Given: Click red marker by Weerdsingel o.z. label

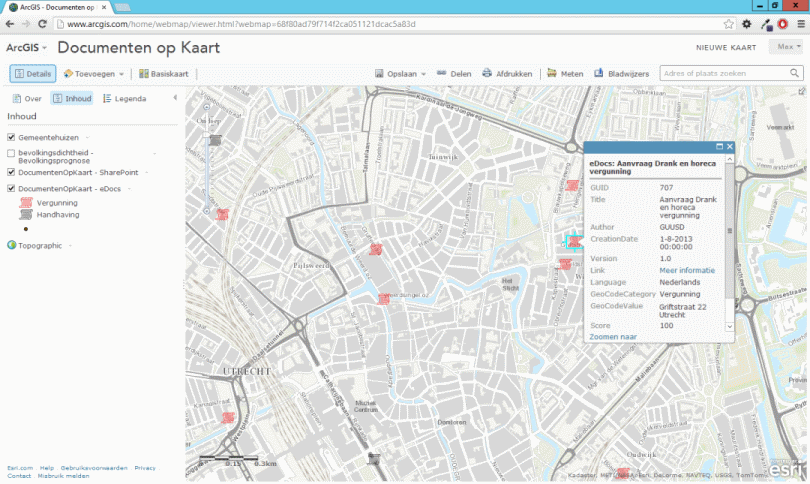Looking at the screenshot, I should pyautogui.click(x=383, y=299).
